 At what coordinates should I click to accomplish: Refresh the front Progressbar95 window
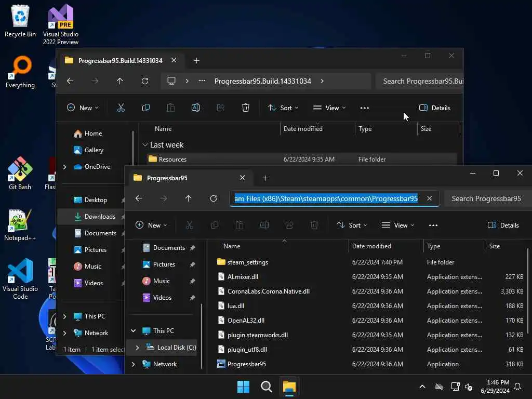(x=214, y=198)
